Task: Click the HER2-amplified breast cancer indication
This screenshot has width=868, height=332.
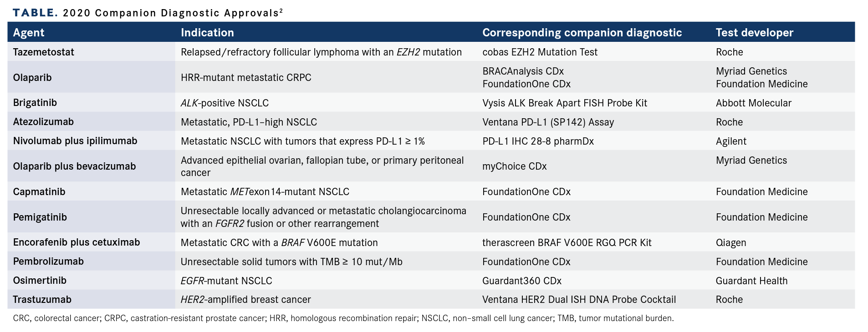Action: tap(246, 300)
